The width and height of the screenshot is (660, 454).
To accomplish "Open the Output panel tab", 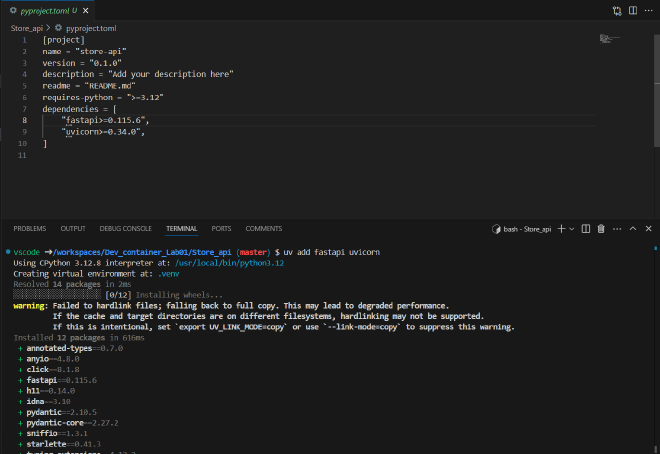I will (x=73, y=228).
